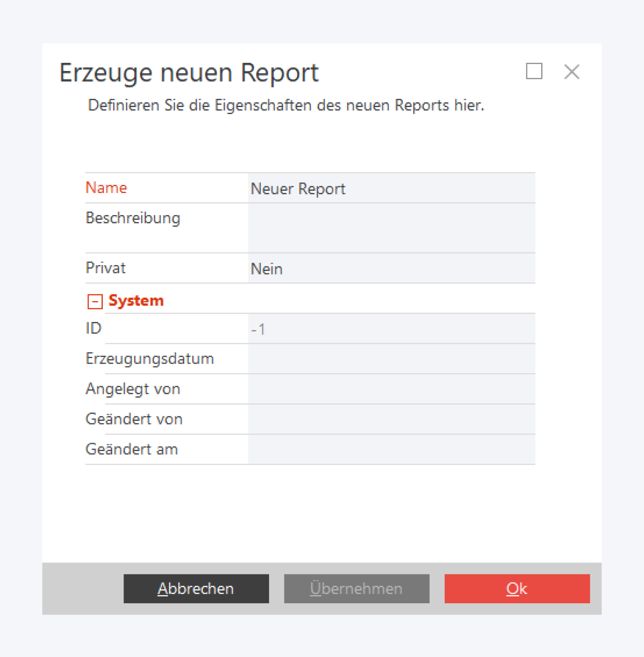Click the Geändert von value field
Viewport: 644px width, 657px height.
click(391, 420)
